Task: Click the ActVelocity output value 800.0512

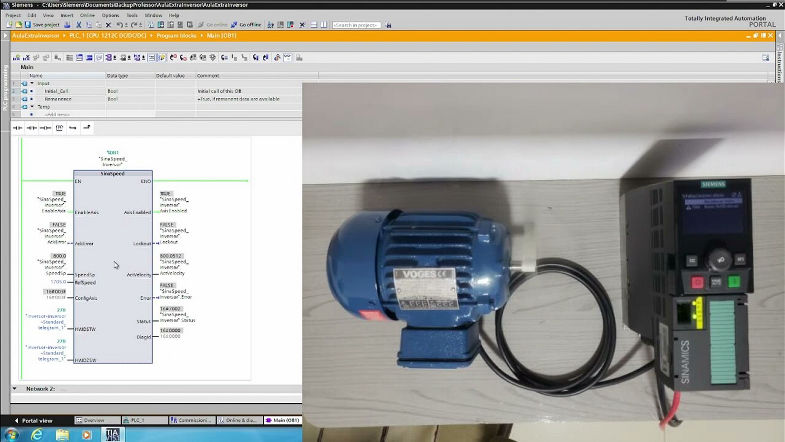Action: point(171,256)
